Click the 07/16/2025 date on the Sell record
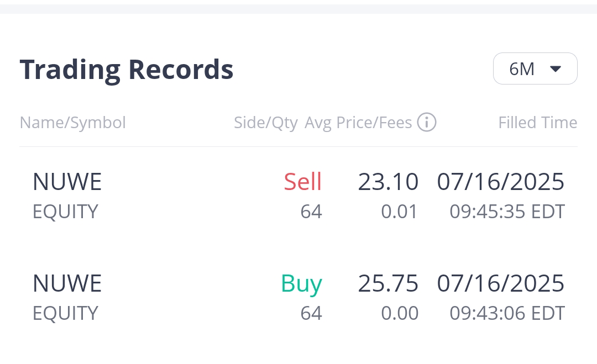Image resolution: width=597 pixels, height=364 pixels. [501, 182]
